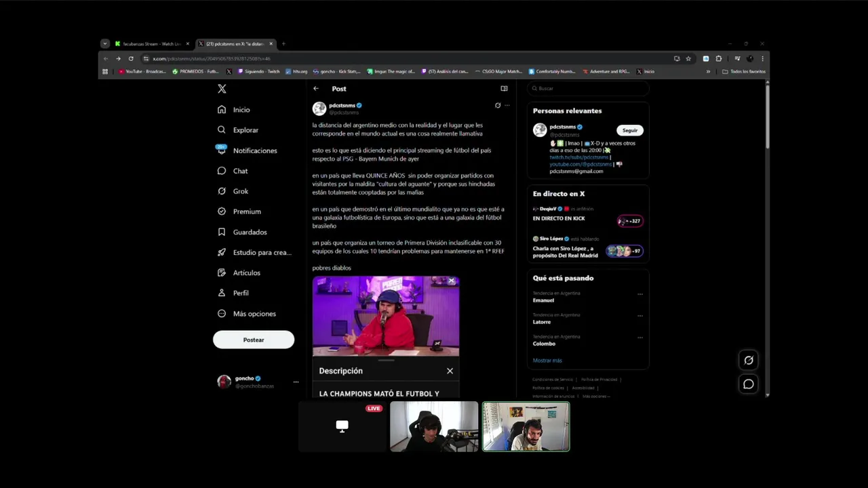
Task: Open the extensions puzzle icon
Action: pos(719,59)
